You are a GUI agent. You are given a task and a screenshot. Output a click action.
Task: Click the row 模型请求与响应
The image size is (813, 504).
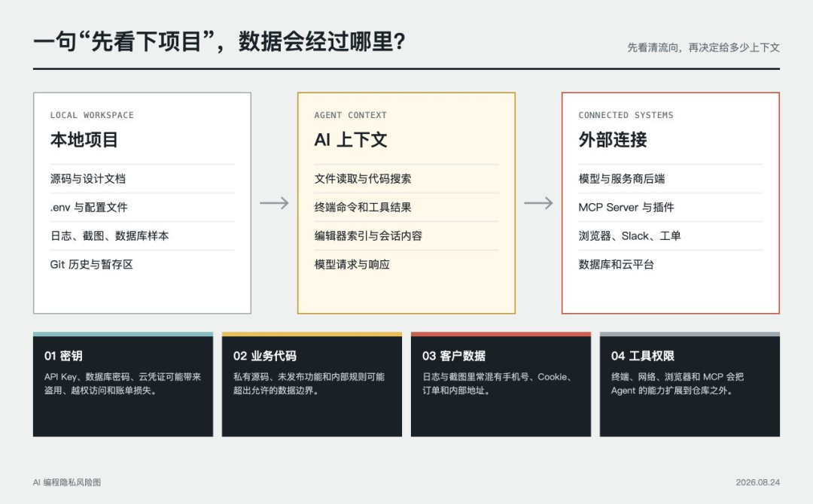[x=406, y=264]
